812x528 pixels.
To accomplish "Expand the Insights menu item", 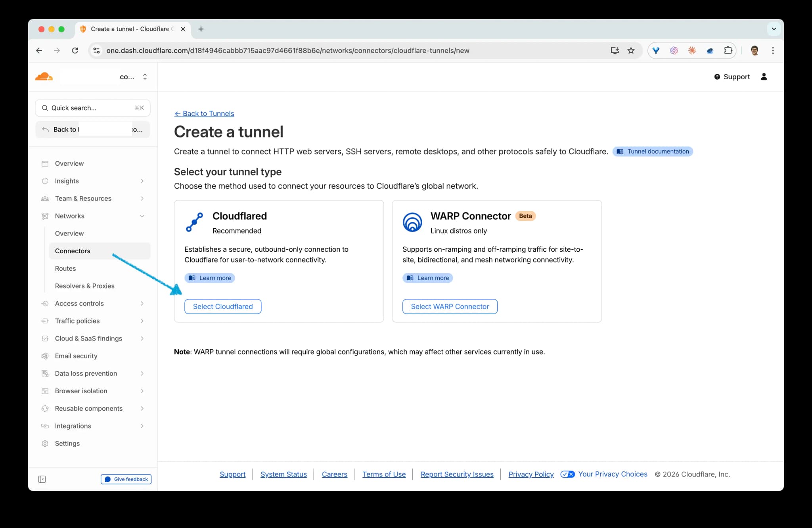I will point(142,181).
